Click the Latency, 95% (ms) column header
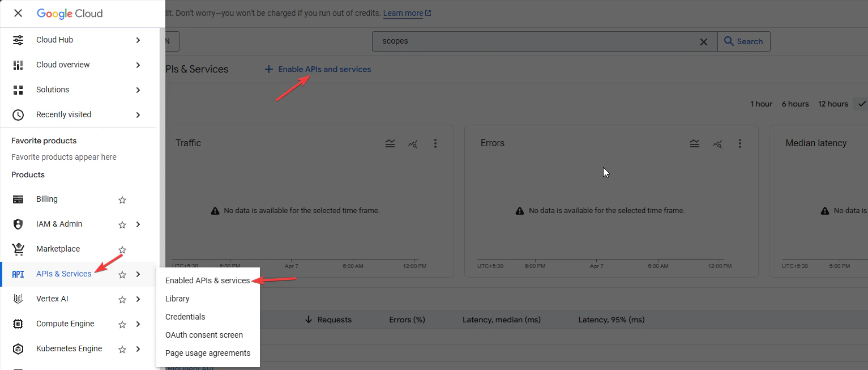The image size is (868, 370). [612, 320]
